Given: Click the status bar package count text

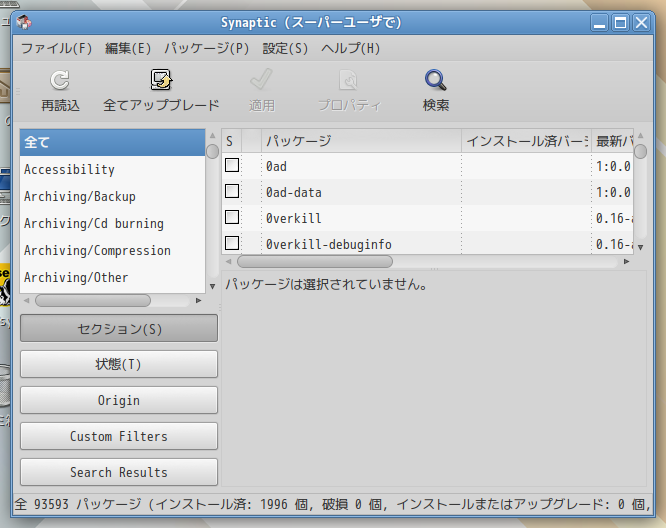Looking at the screenshot, I should [333, 504].
